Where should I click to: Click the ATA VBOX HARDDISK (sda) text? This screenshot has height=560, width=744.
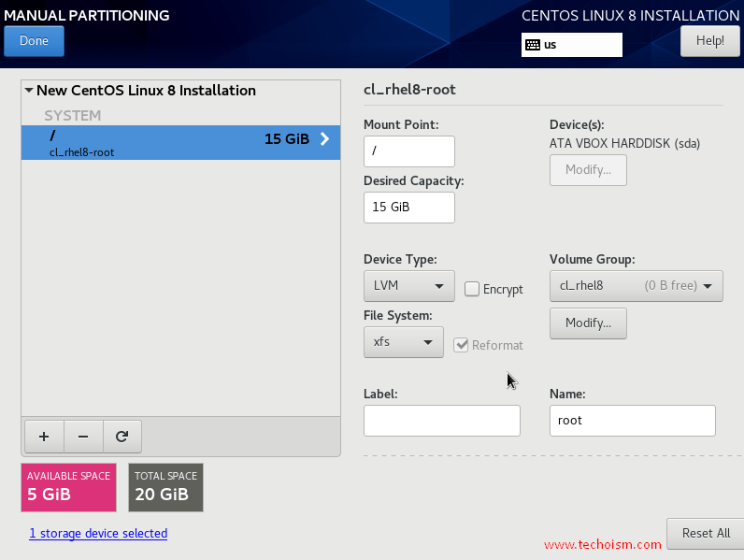click(x=624, y=143)
